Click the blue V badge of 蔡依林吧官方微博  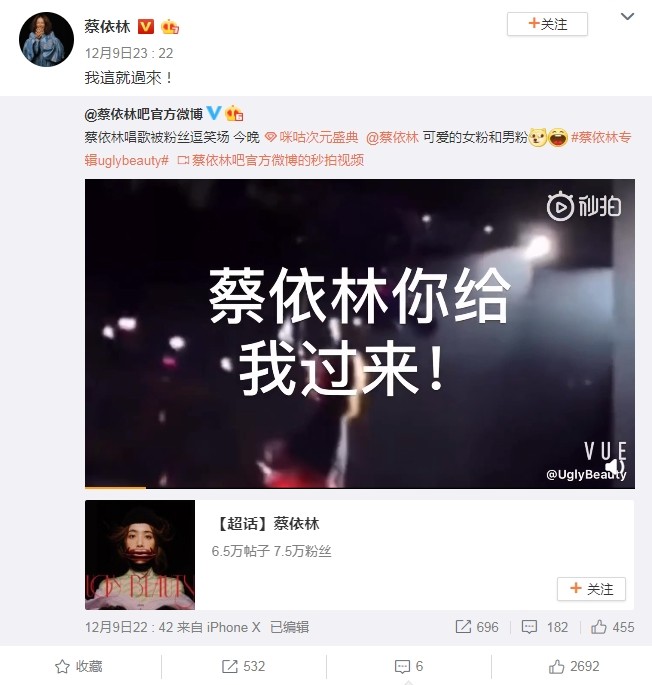pyautogui.click(x=214, y=113)
